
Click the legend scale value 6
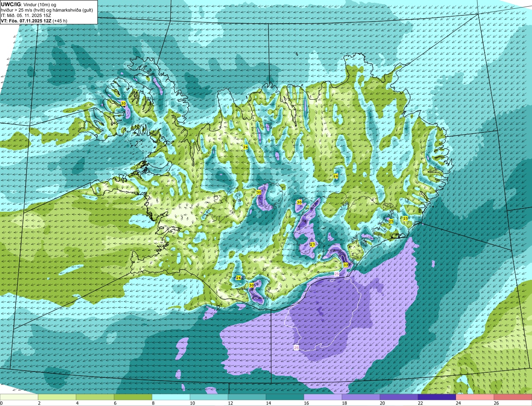115,403
